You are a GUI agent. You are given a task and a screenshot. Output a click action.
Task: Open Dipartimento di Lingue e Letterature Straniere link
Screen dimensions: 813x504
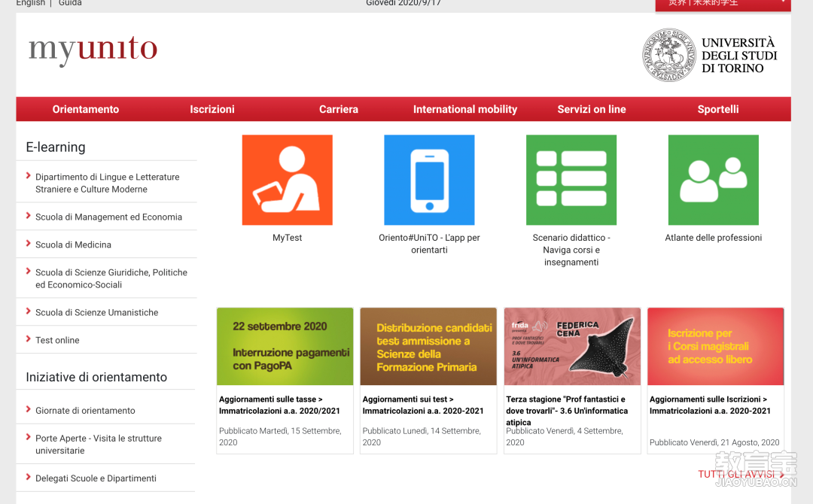pos(108,183)
